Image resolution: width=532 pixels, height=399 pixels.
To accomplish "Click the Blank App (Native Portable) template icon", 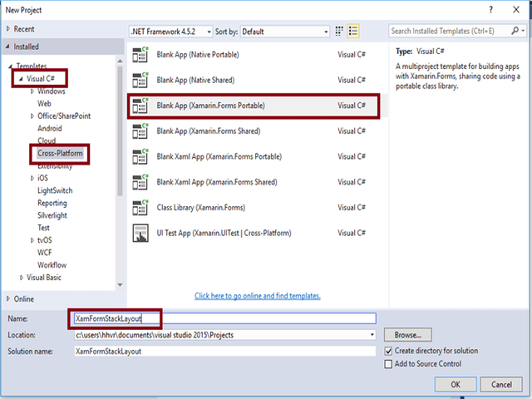I will tap(140, 55).
